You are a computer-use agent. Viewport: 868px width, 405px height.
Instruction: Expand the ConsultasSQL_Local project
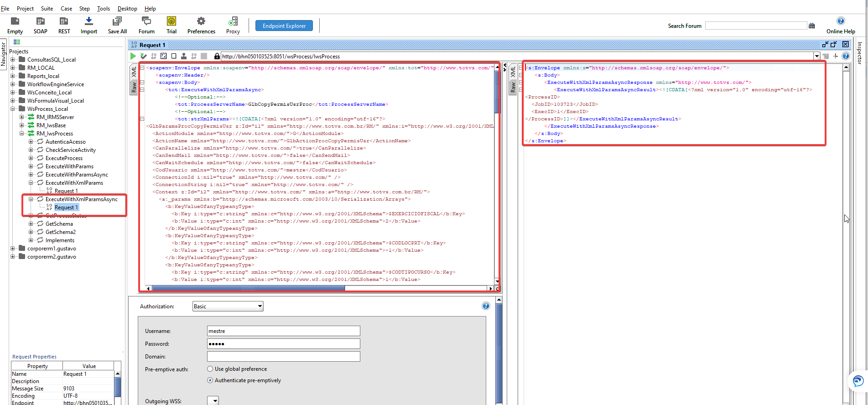[x=13, y=59]
